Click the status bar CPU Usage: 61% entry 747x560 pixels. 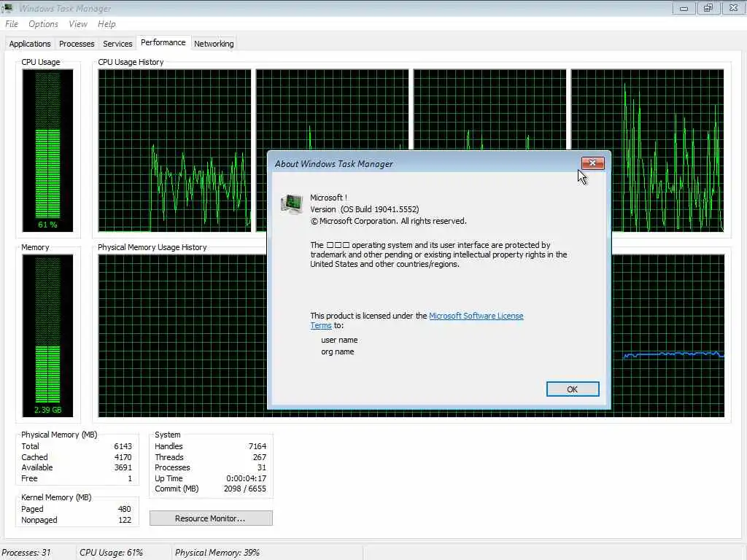[x=111, y=553]
